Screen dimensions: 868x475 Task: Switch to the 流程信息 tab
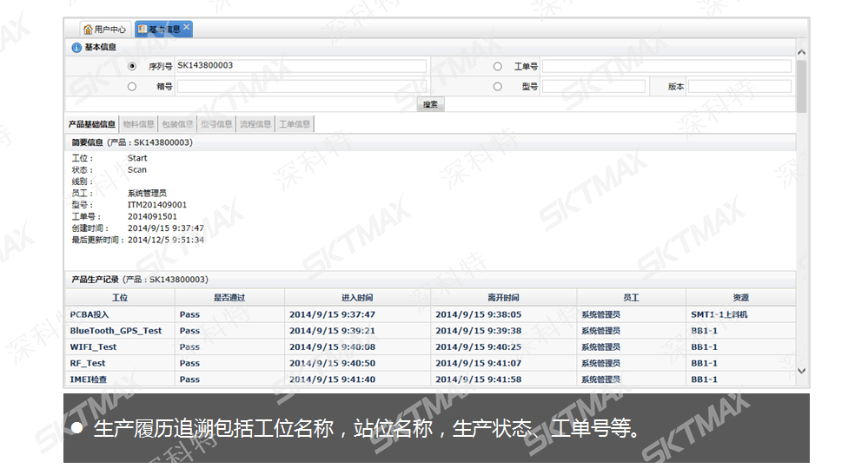[255, 124]
